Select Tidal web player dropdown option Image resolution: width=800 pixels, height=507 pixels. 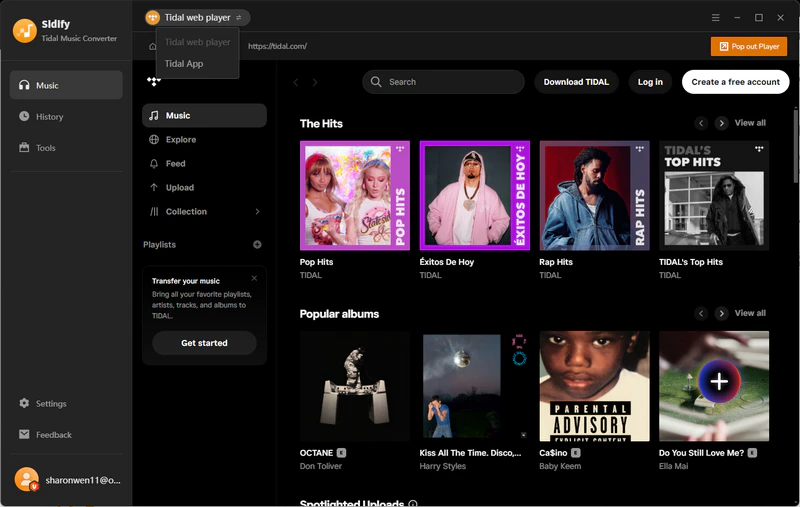tap(197, 42)
